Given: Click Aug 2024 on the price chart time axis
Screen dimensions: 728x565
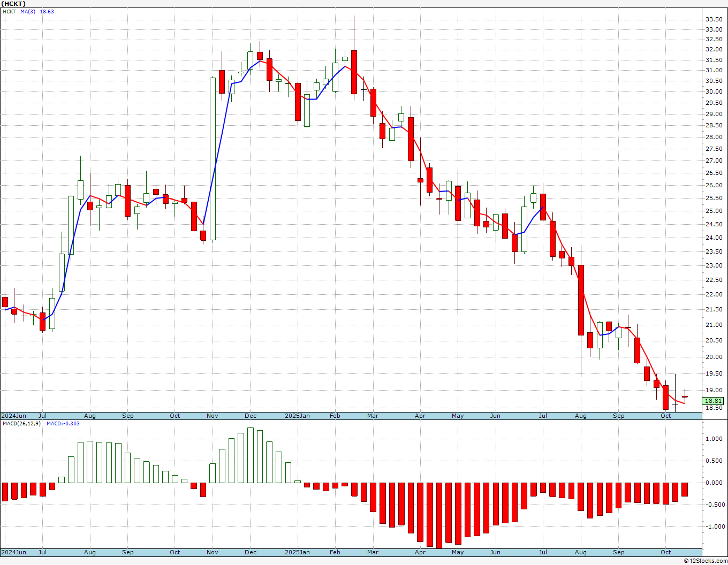Looking at the screenshot, I should pyautogui.click(x=90, y=416).
